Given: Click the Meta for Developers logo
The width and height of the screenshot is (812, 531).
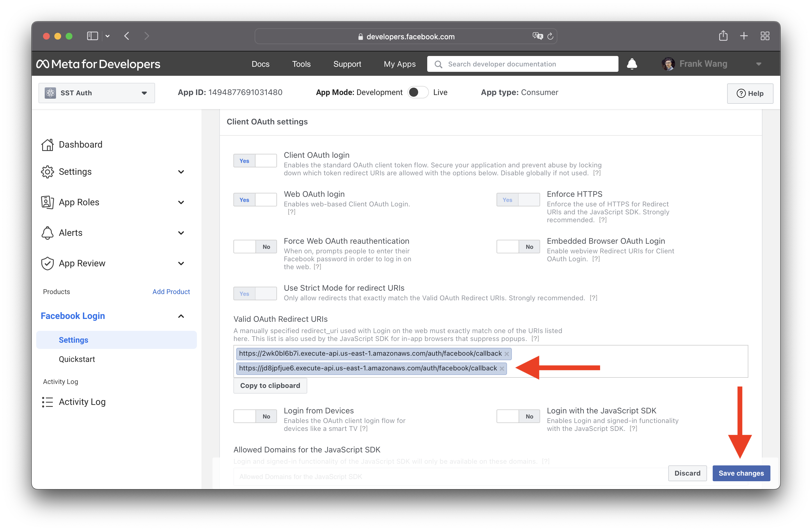Looking at the screenshot, I should [x=98, y=64].
